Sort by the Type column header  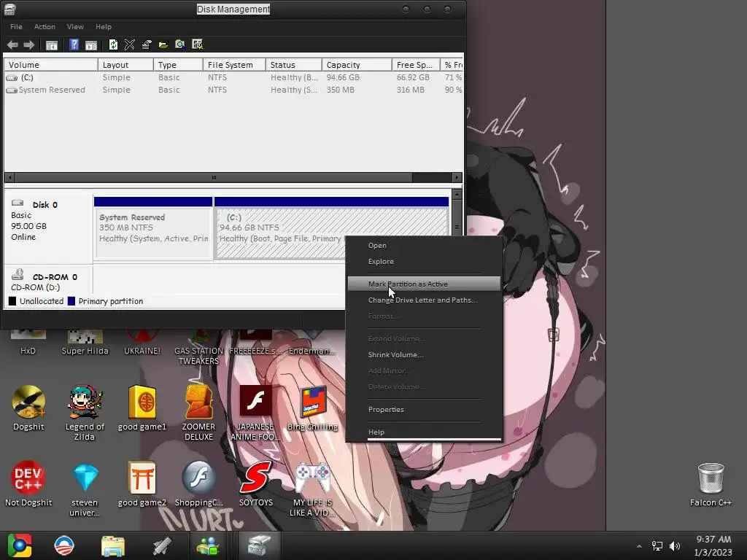point(179,65)
